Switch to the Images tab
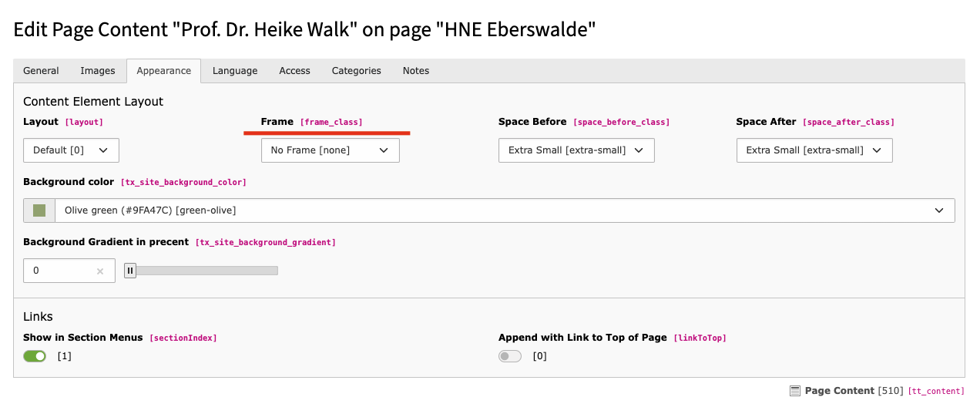This screenshot has width=980, height=414. (x=98, y=71)
